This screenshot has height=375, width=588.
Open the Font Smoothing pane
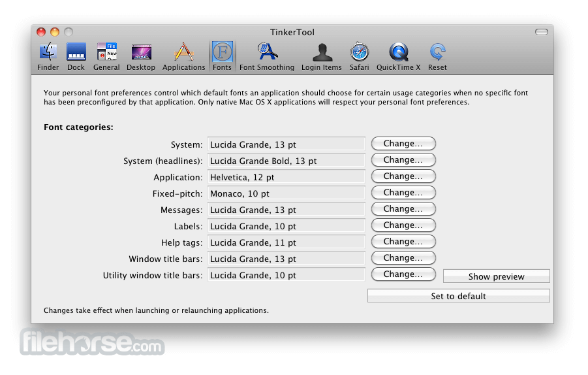[267, 56]
